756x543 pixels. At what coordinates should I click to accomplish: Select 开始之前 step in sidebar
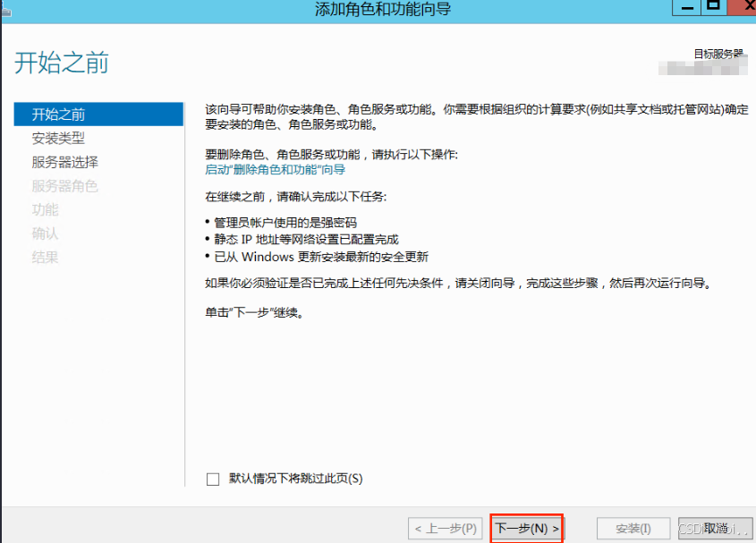click(x=98, y=115)
